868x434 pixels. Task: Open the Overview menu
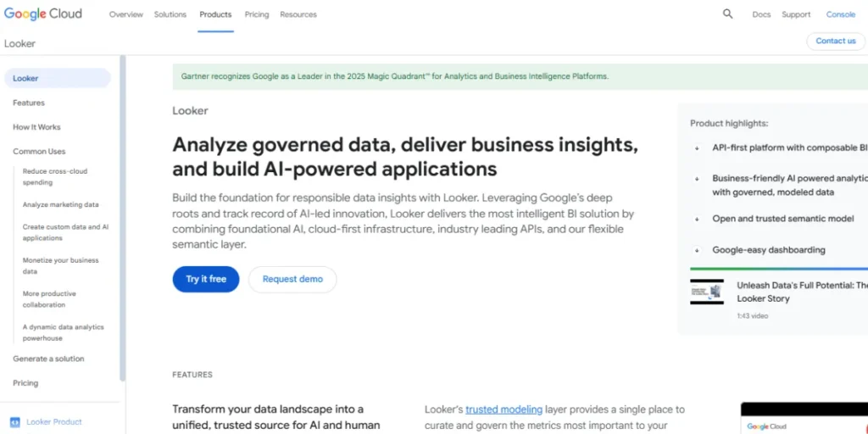(125, 14)
